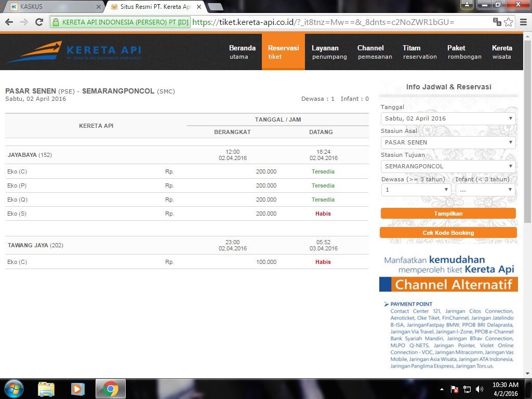Open the Infant passenger count dropdown
The width and height of the screenshot is (532, 399).
click(485, 190)
